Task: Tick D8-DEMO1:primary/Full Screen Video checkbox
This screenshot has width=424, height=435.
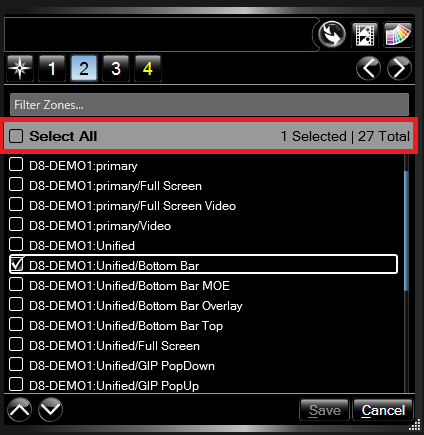Action: point(16,204)
